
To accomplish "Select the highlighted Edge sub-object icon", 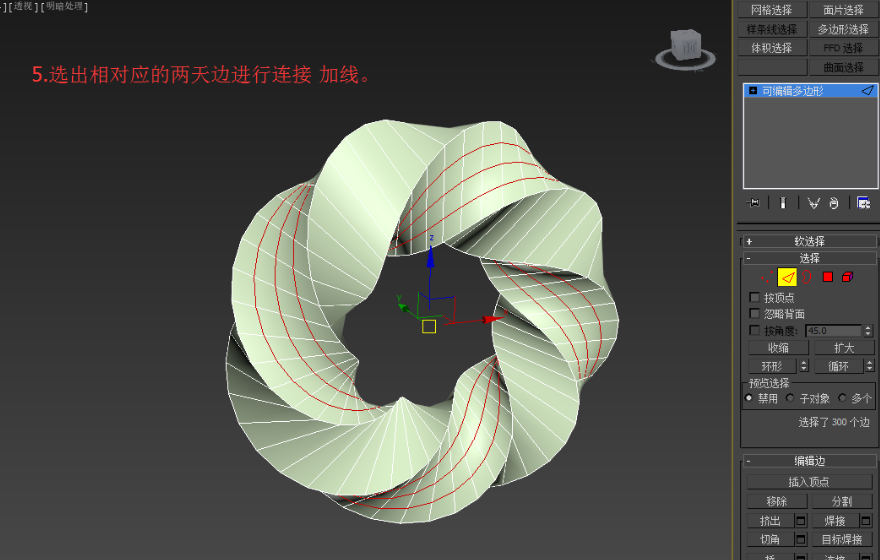I will [x=787, y=277].
